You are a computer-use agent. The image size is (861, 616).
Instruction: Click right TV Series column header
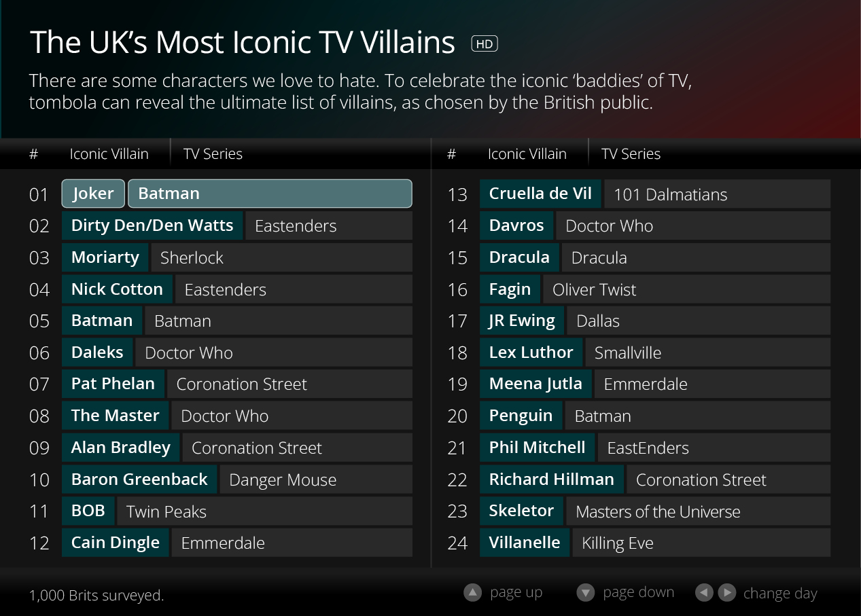[x=631, y=154]
